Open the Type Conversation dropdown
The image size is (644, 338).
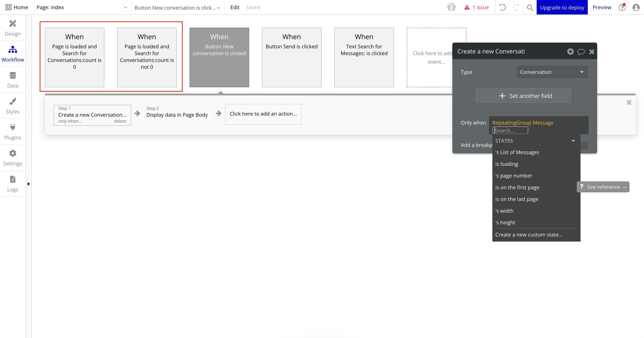[x=552, y=72]
